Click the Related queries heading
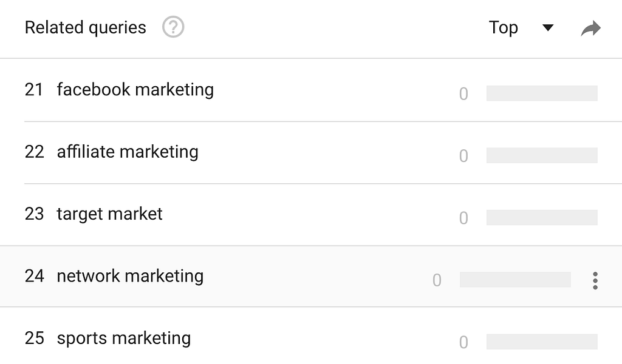Screen dimensions: 622x364 (85, 28)
